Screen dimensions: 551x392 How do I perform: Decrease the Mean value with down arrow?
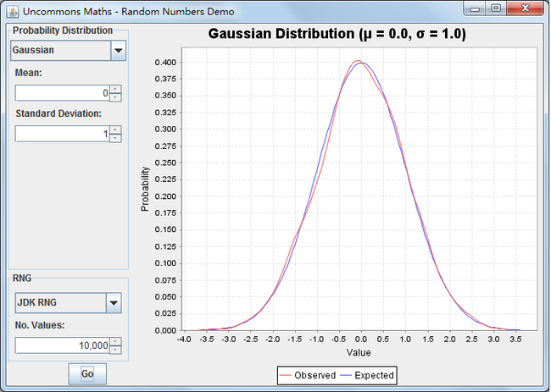(x=115, y=97)
